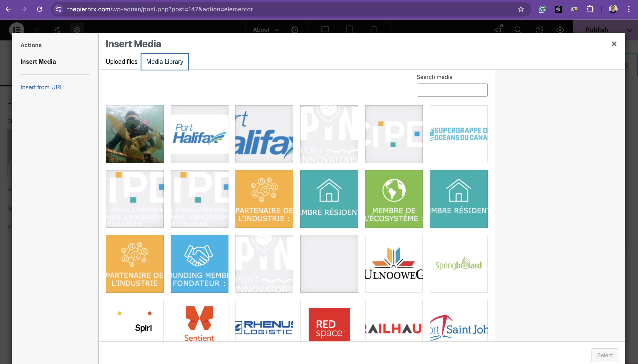
Task: Select the Funding Member Fondateur thumbnail
Action: (x=199, y=264)
